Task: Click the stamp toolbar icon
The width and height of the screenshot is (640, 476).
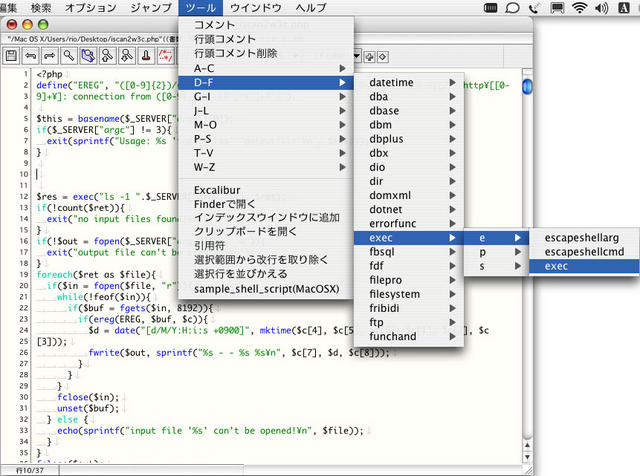Action: point(146,56)
